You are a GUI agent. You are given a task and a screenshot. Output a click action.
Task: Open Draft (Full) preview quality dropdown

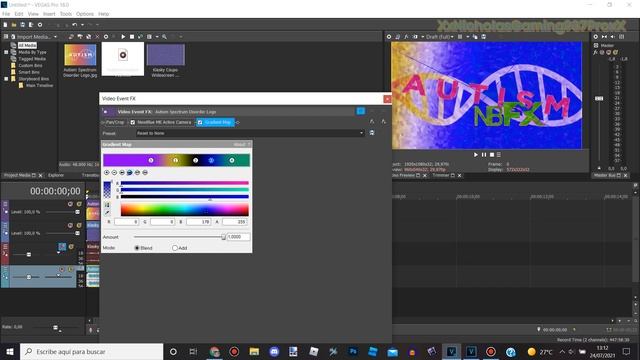[x=440, y=37]
